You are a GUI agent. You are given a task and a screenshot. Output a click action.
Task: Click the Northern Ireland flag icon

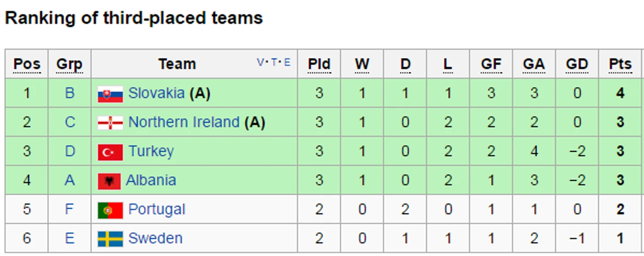(110, 123)
